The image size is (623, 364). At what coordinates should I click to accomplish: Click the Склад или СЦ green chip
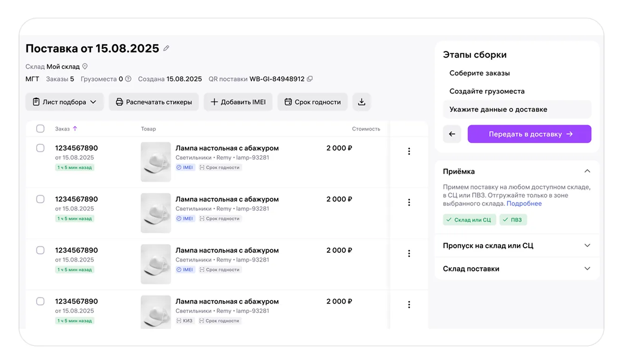tap(470, 220)
